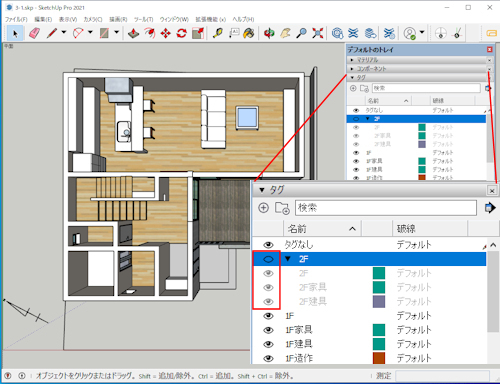Select the Tape Measure tool

pyautogui.click(x=218, y=33)
